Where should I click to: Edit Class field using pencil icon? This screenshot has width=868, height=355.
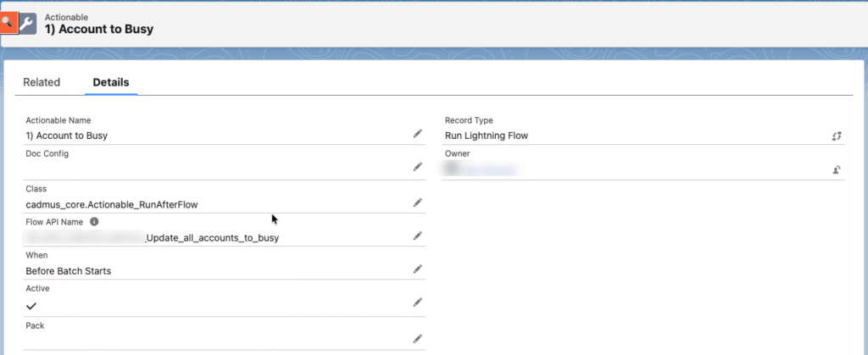click(418, 202)
